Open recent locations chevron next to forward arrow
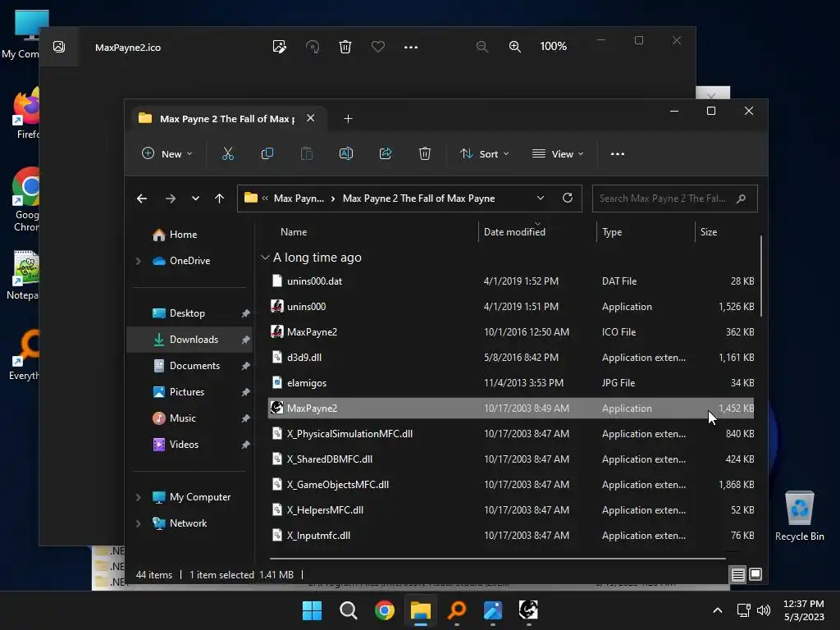Screen dimensions: 840x630 point(195,199)
